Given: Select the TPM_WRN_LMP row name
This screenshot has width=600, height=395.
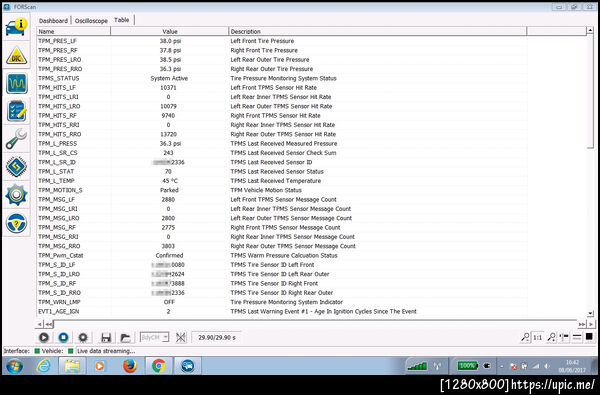Looking at the screenshot, I should tap(59, 302).
